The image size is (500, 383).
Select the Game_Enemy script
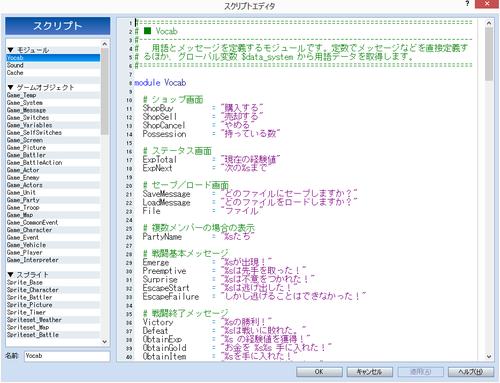click(53, 177)
